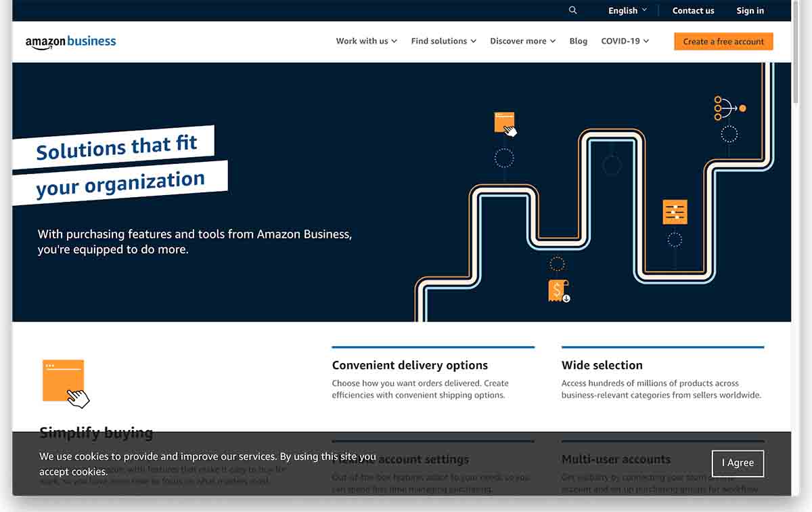Screen dimensions: 812x512
Task: Click the "Choose how you want orders delivered" paragraph
Action: [x=420, y=389]
